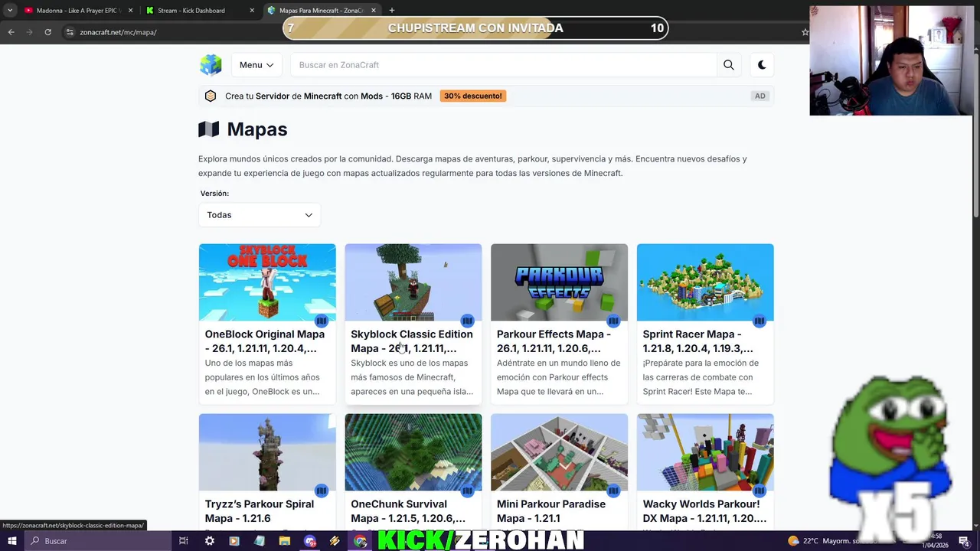Open Sprint Racer island thumbnail image
Screen dimensions: 980x551
705,282
